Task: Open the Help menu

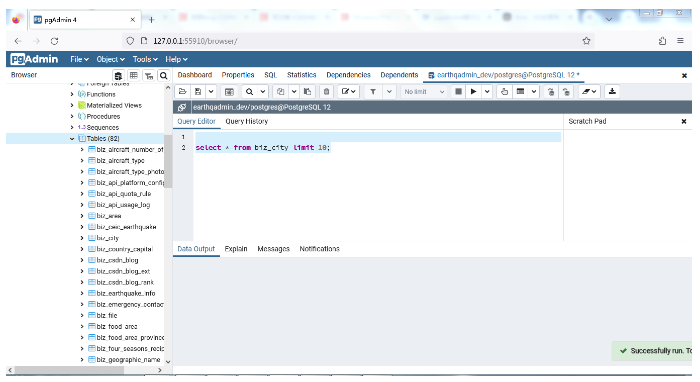Action: [x=176, y=59]
